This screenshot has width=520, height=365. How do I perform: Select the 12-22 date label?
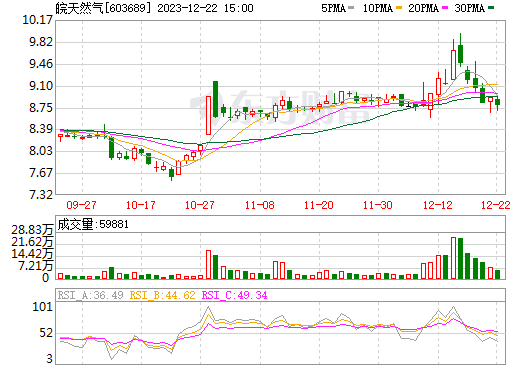496,205
